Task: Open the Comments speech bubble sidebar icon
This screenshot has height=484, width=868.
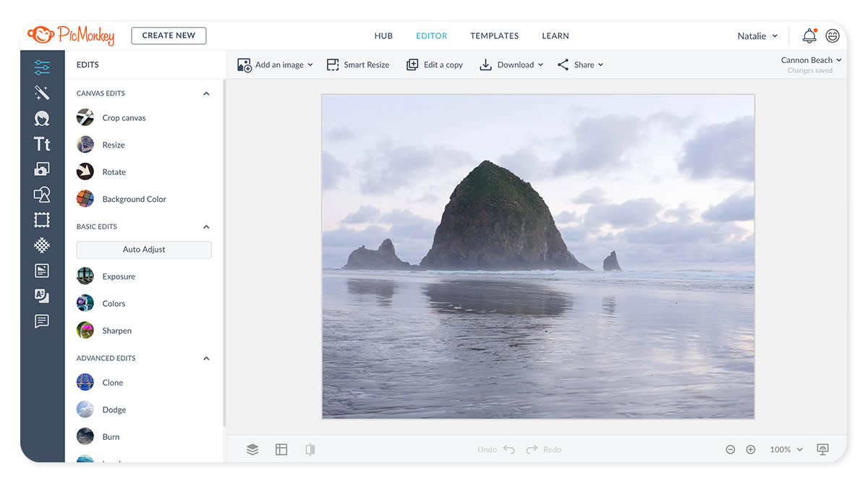Action: point(42,321)
